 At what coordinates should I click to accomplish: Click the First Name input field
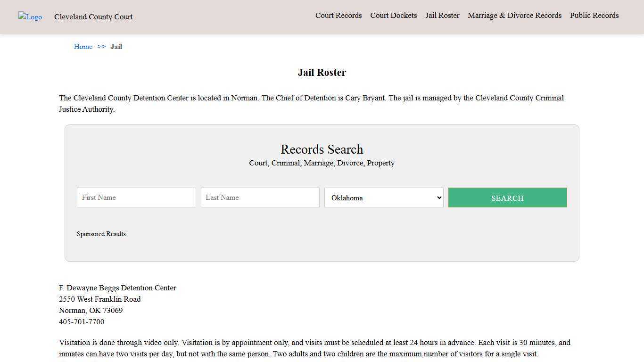click(136, 197)
